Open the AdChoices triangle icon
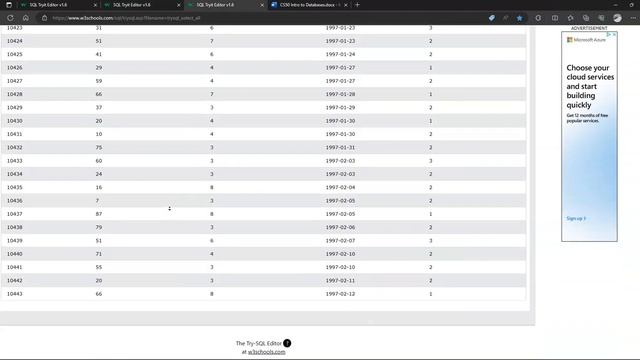The width and height of the screenshot is (640, 360). 609,35
